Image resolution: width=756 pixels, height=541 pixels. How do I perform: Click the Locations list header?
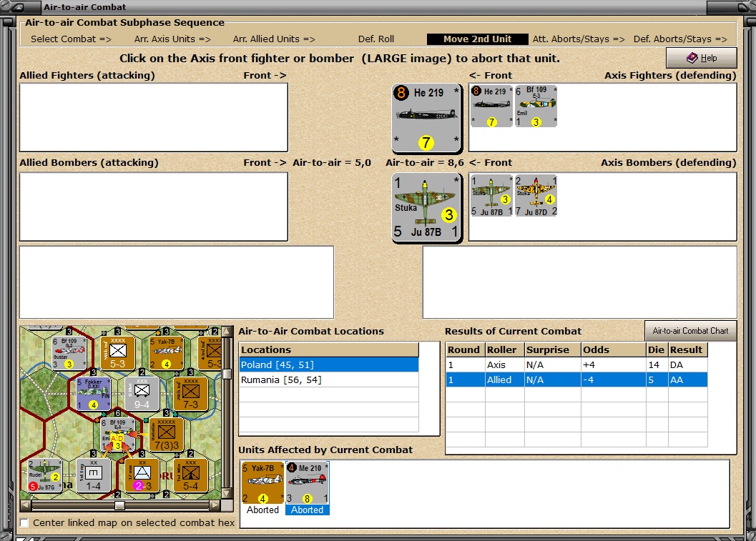329,349
